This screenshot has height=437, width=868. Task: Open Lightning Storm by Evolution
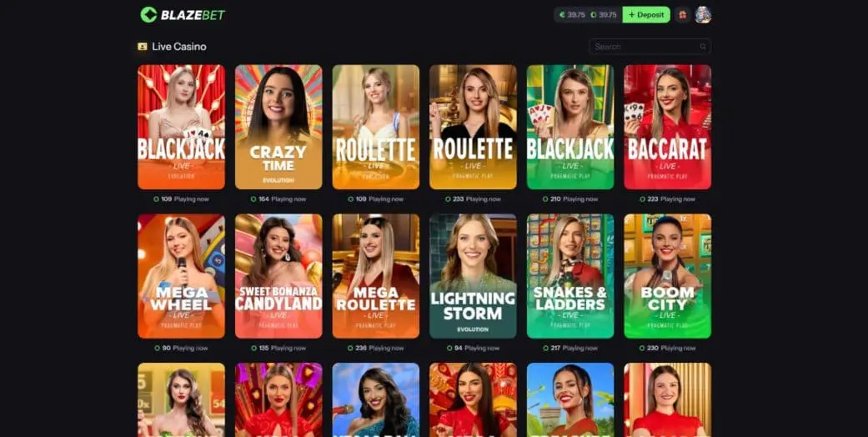click(x=473, y=276)
